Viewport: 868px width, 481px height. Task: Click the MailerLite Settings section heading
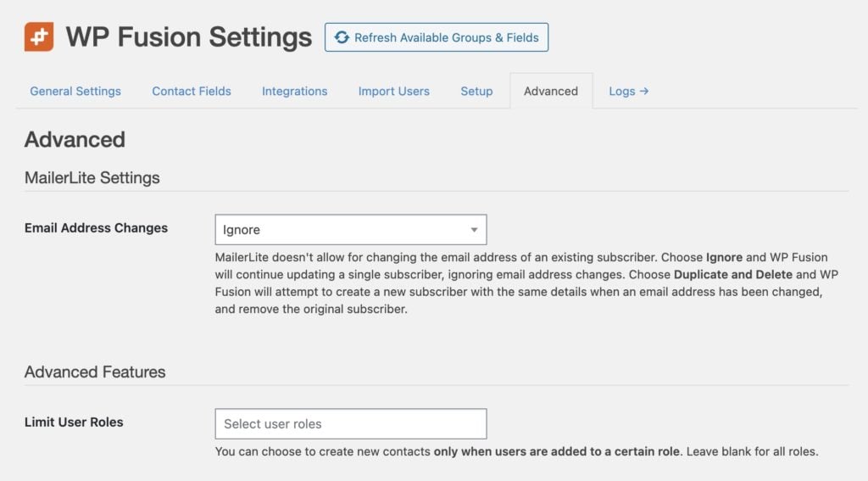pyautogui.click(x=92, y=177)
